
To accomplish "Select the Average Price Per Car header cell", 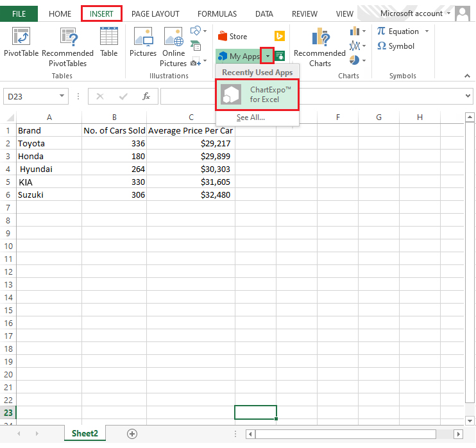I will [191, 130].
